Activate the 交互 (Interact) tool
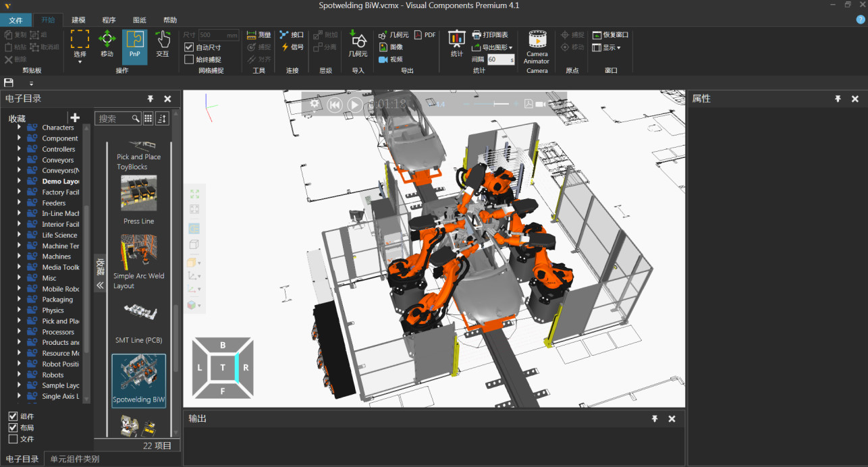 163,45
